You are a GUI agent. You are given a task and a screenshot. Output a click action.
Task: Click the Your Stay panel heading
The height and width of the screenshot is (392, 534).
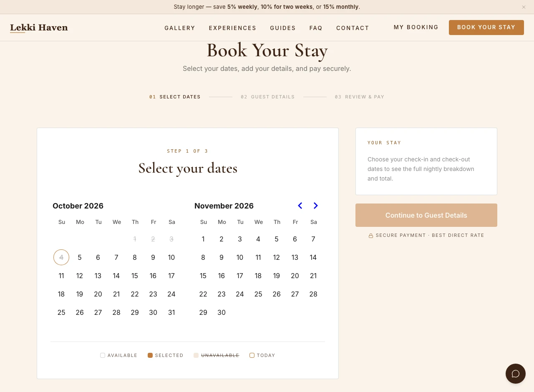384,143
